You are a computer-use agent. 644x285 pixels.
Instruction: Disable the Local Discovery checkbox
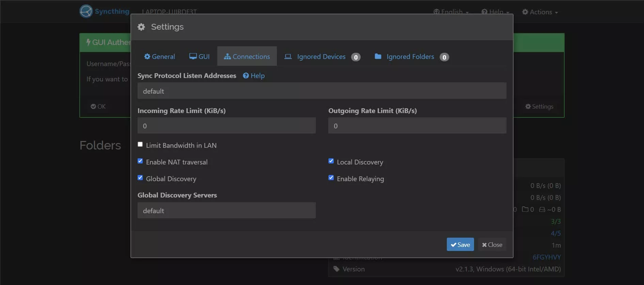331,161
